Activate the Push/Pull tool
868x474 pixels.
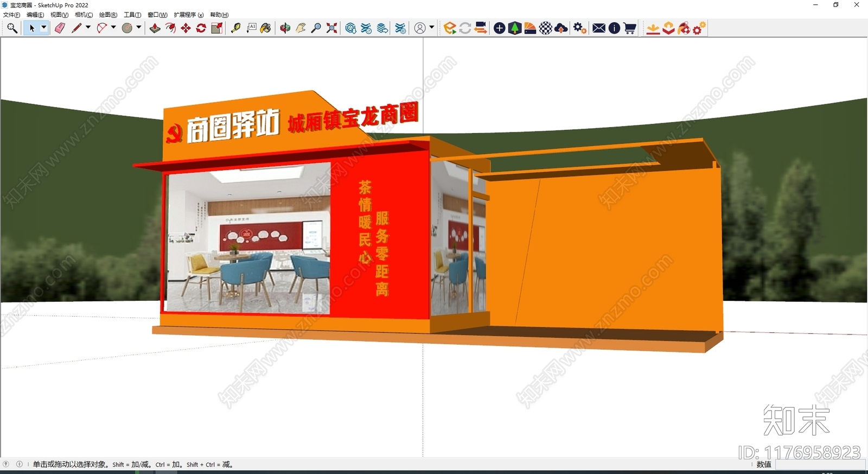pos(155,28)
